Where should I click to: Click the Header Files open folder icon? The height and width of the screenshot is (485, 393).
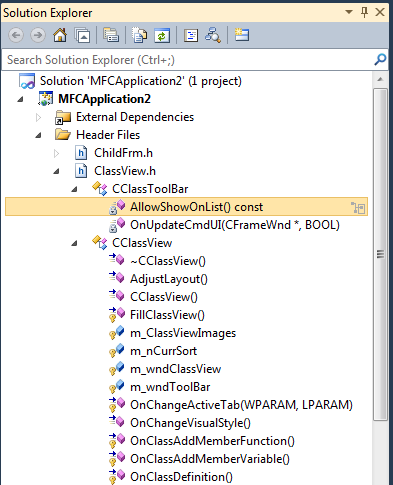click(x=63, y=135)
